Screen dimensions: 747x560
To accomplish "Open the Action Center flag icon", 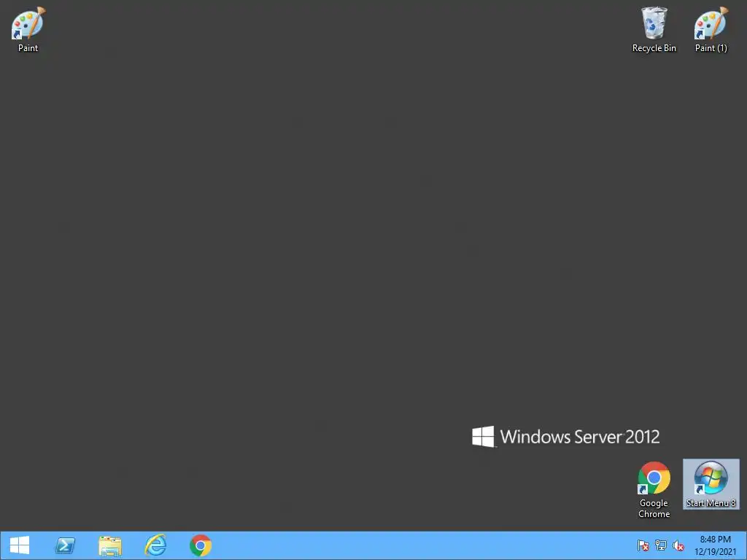I will 643,545.
